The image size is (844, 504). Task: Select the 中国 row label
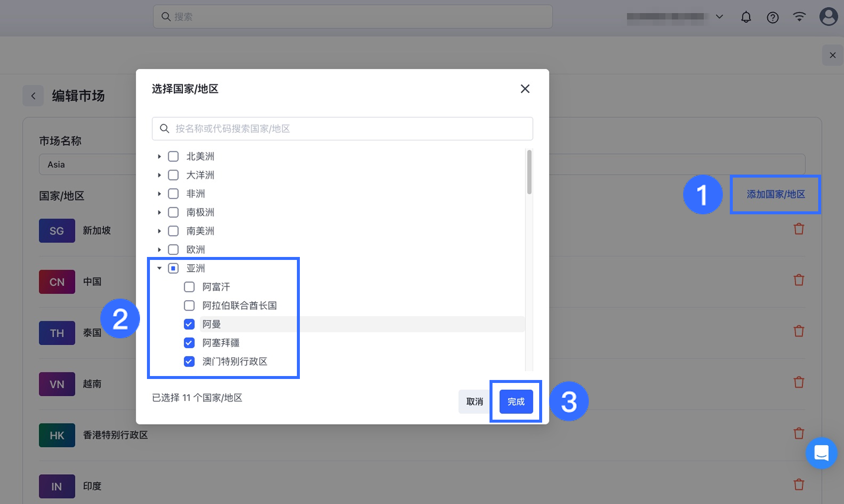[92, 282]
